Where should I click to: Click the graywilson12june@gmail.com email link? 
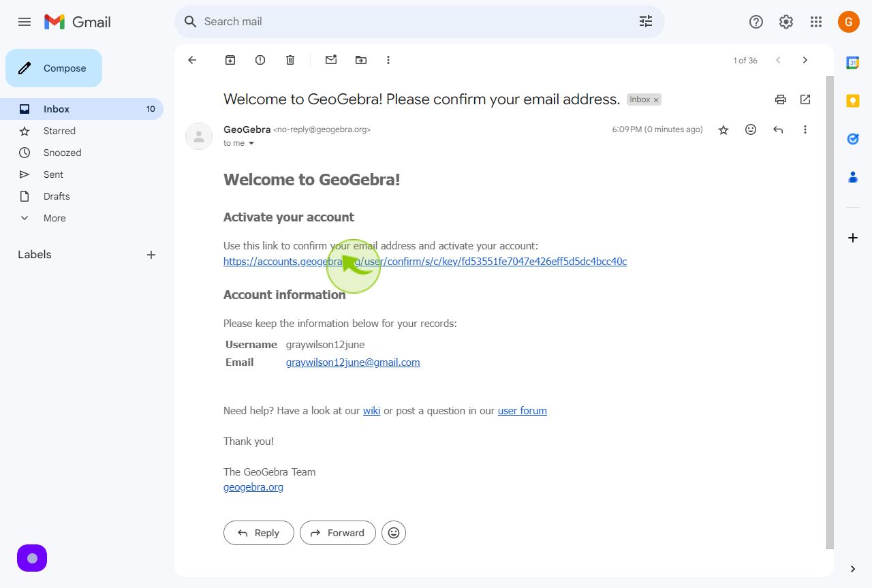coord(353,362)
